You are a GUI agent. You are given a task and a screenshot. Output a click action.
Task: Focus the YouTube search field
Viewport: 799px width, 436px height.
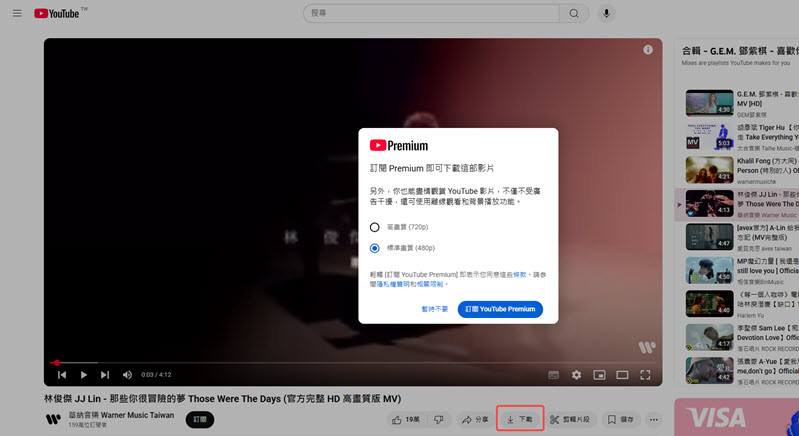click(431, 13)
